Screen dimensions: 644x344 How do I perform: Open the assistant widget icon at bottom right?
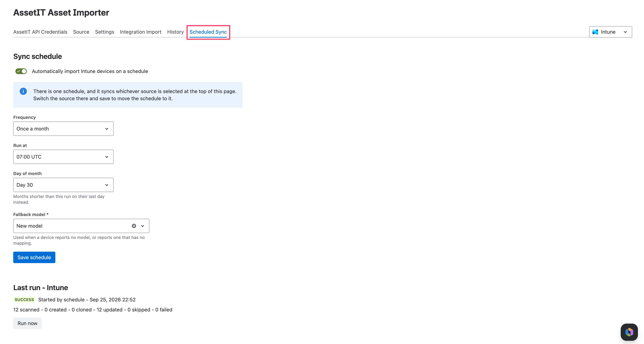pyautogui.click(x=629, y=332)
